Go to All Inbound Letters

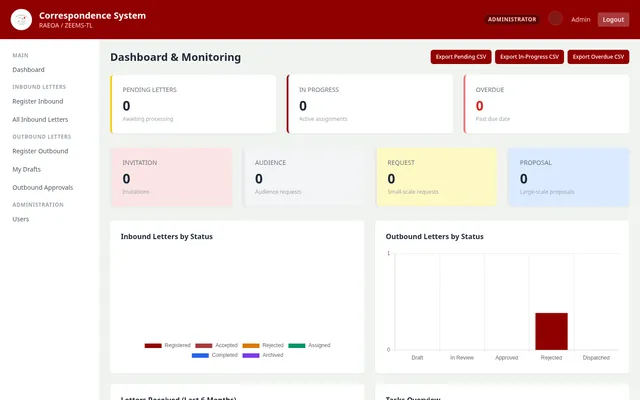40,120
